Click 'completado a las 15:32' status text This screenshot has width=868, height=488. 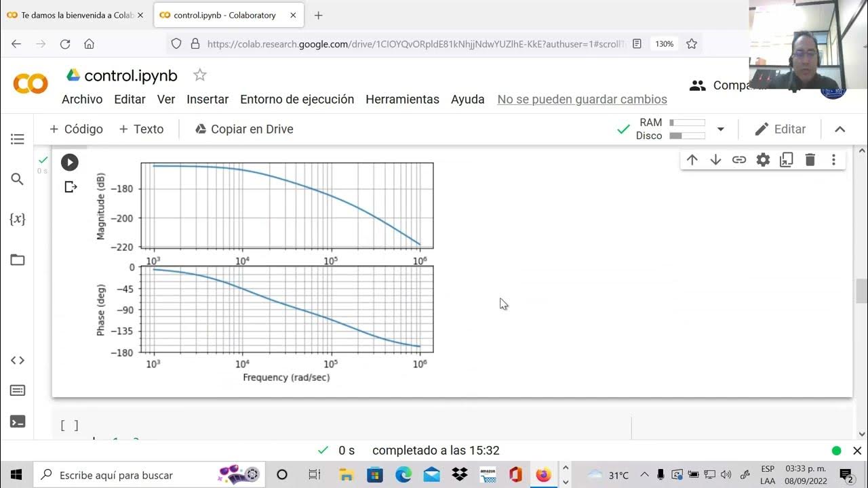[435, 450]
